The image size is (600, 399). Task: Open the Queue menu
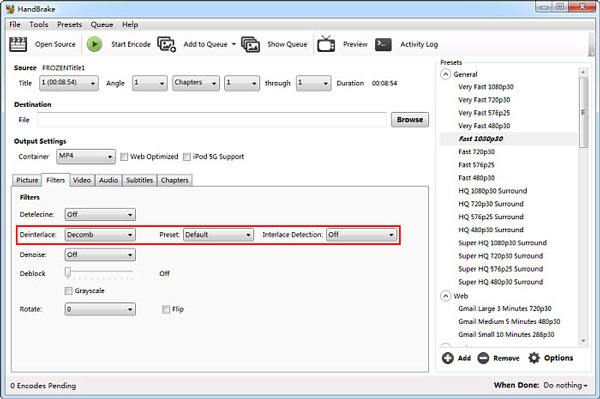pos(102,24)
